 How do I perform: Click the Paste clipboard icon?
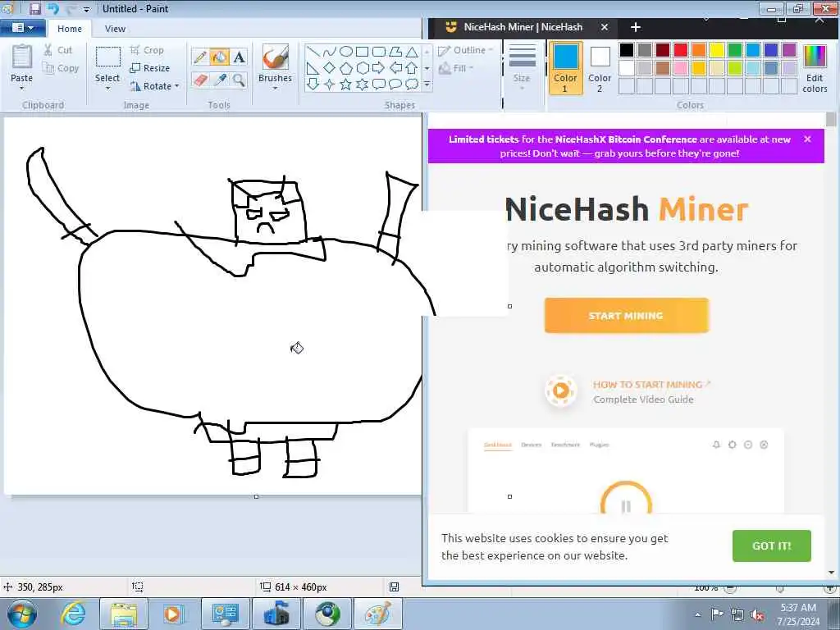[x=21, y=57]
